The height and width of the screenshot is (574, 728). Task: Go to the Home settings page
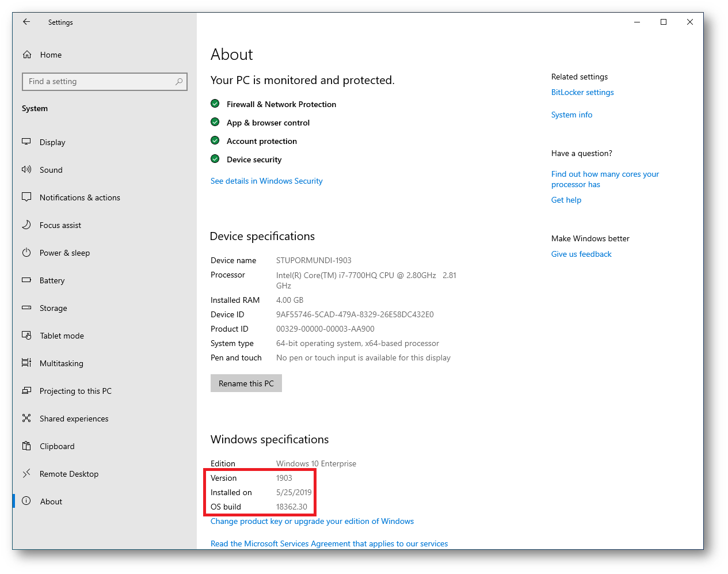click(x=104, y=55)
